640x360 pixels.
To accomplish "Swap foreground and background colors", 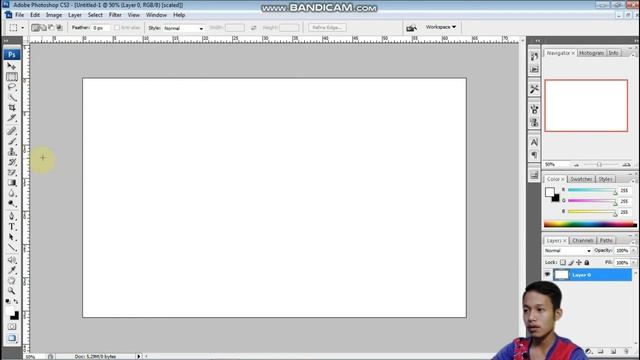I will [16, 301].
